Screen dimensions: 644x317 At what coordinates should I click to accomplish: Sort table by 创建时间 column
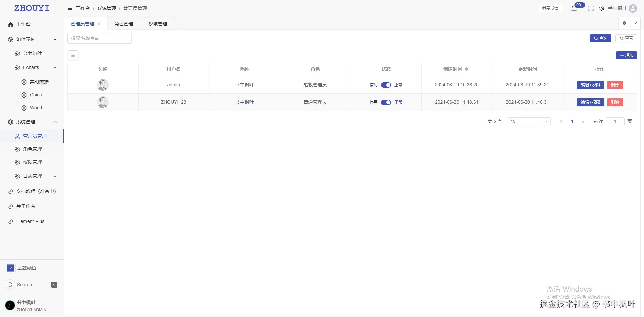point(466,69)
